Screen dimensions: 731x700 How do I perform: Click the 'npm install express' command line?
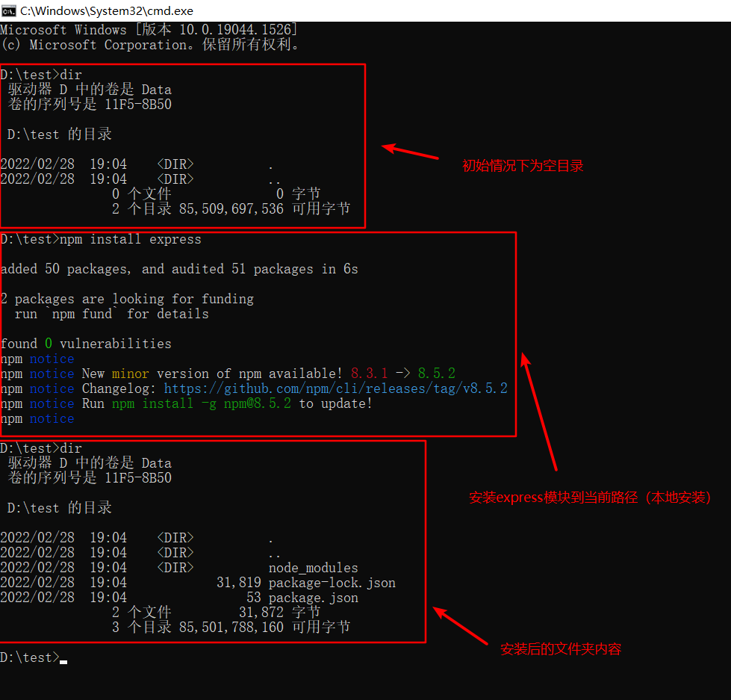click(101, 239)
